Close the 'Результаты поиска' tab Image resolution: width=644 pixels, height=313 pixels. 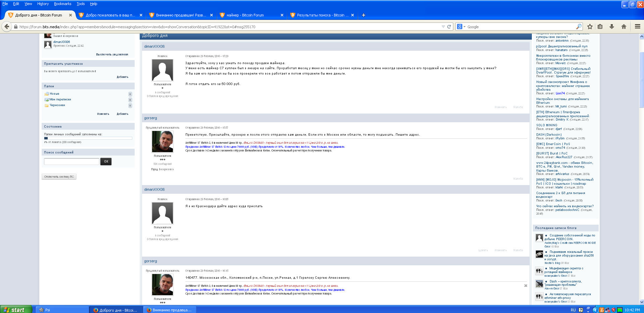[352, 15]
